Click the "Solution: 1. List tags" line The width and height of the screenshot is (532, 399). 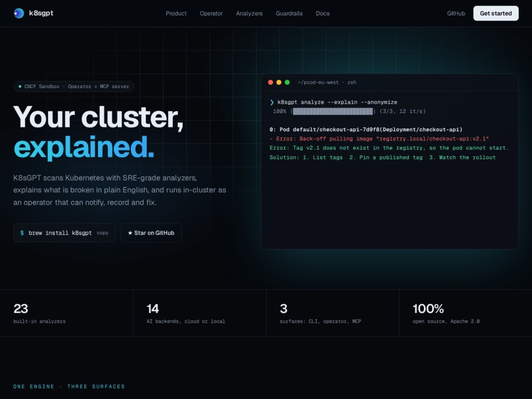coord(383,157)
